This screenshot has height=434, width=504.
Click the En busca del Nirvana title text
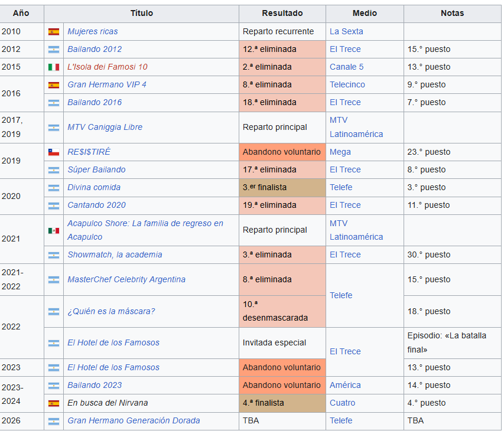[x=108, y=403]
